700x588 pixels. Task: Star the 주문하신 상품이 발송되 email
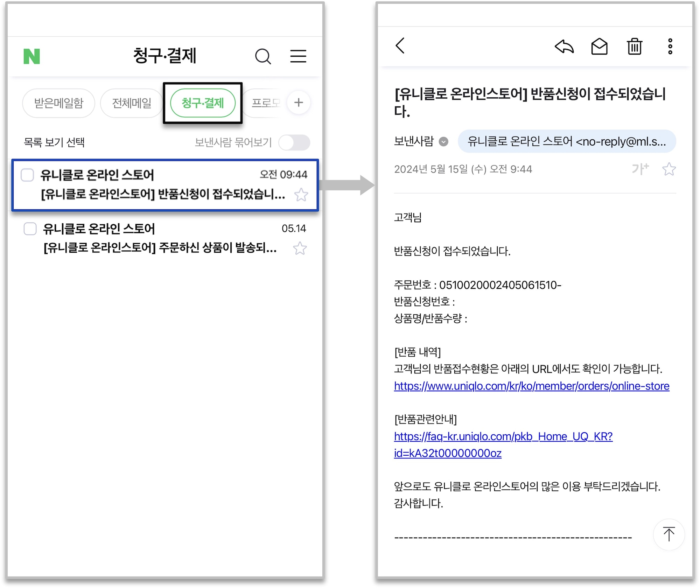[x=300, y=248]
